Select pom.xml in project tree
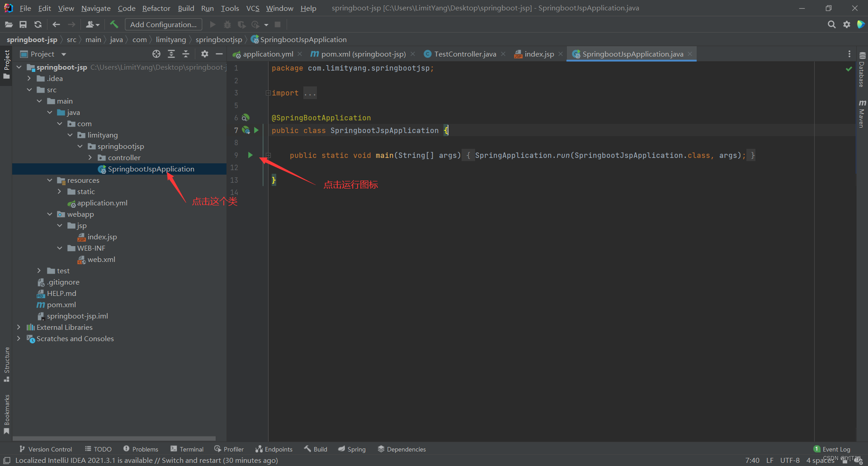This screenshot has height=466, width=868. (x=61, y=304)
